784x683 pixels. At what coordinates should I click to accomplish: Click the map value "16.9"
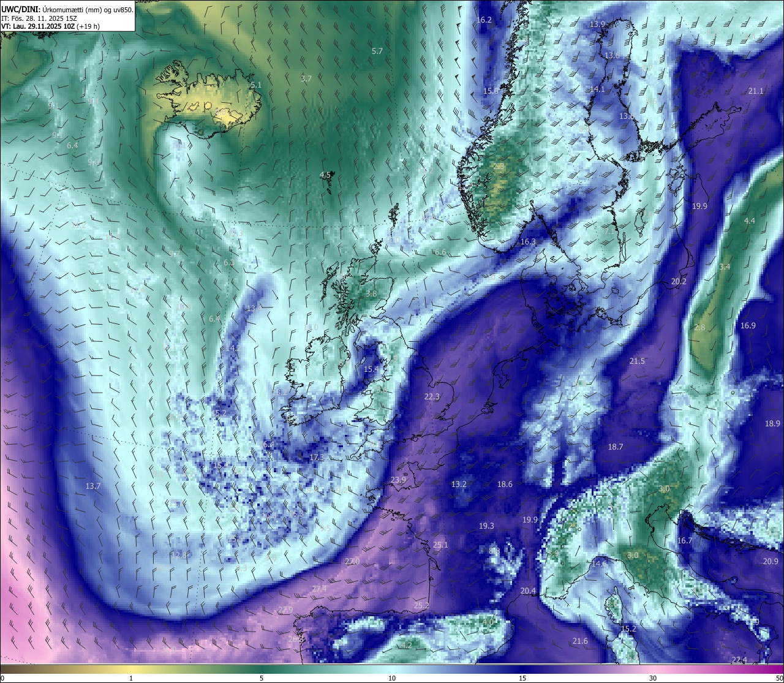tap(748, 326)
